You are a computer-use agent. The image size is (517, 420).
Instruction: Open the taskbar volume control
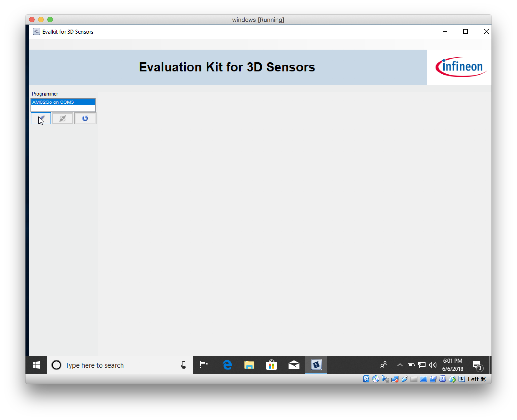pos(432,365)
